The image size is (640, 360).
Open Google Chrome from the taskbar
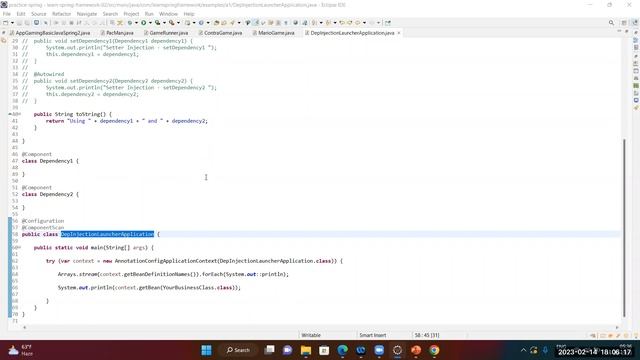tap(434, 350)
